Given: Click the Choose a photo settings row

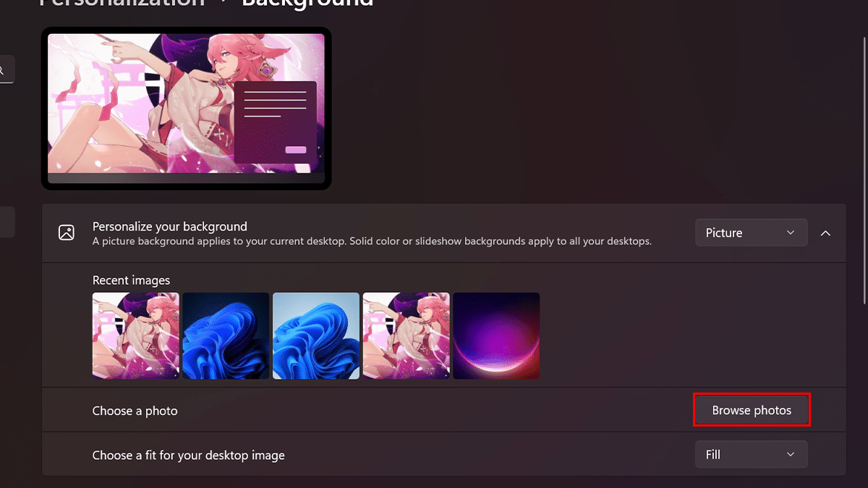Looking at the screenshot, I should click(x=289, y=409).
